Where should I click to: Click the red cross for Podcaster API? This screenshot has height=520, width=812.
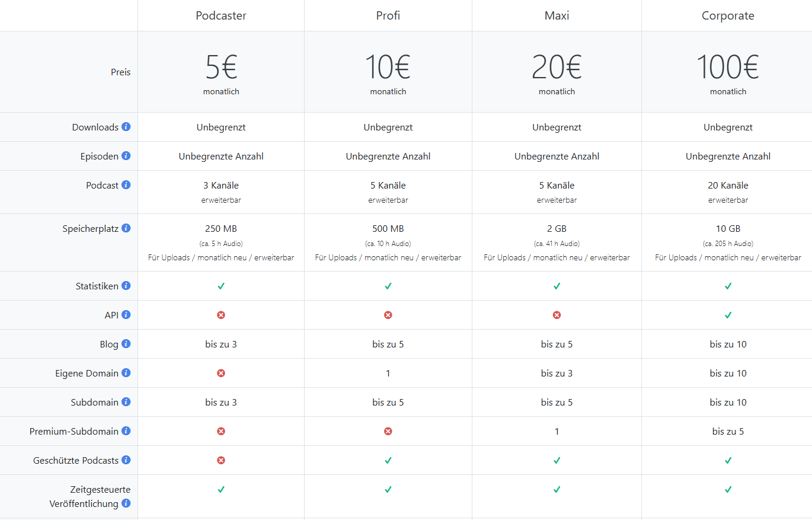click(x=221, y=315)
